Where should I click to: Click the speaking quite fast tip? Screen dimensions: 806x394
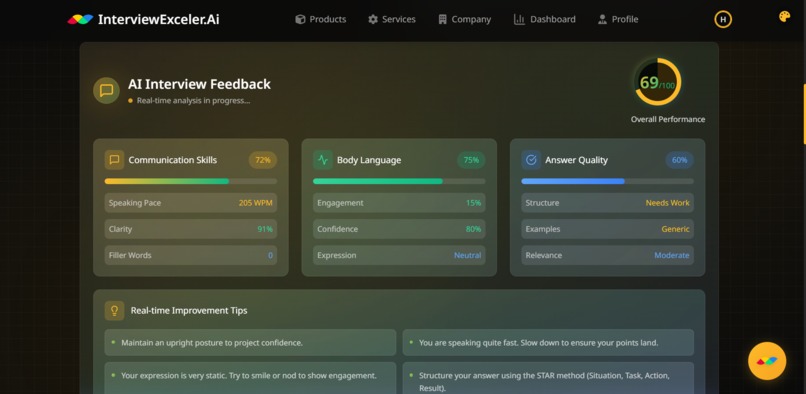pos(548,343)
